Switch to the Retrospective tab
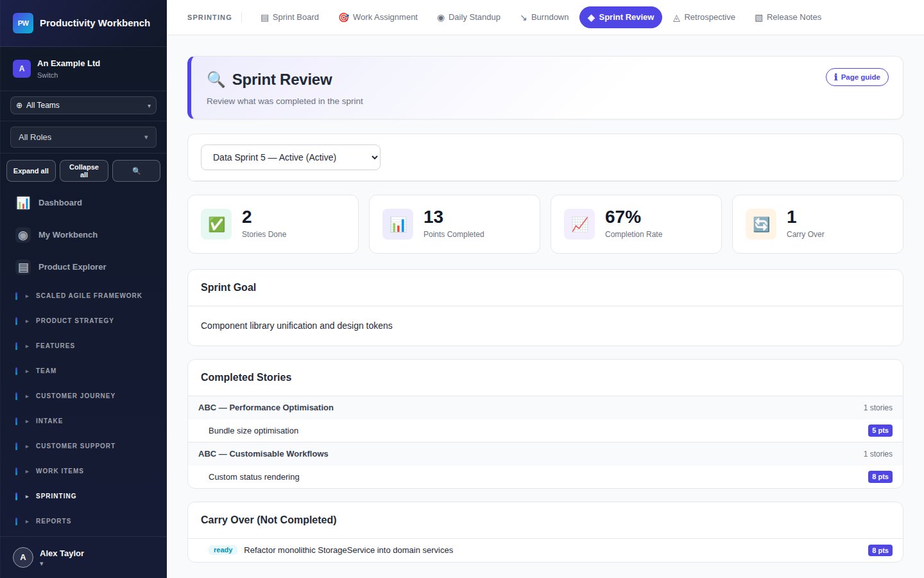 tap(704, 17)
